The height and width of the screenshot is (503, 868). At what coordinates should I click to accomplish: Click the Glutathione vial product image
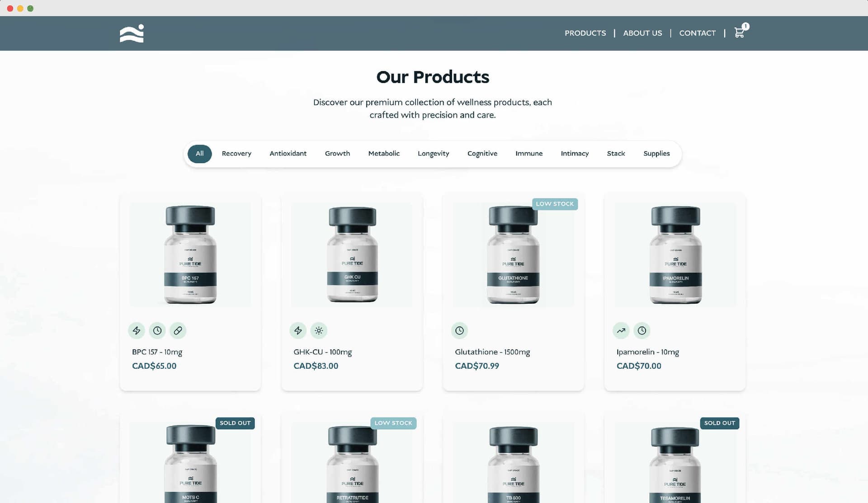click(513, 255)
